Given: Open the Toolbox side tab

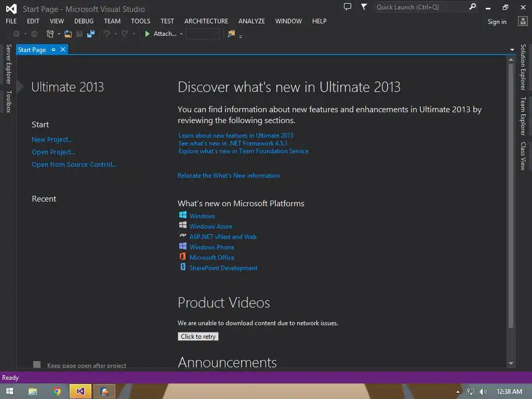Looking at the screenshot, I should click(x=9, y=101).
